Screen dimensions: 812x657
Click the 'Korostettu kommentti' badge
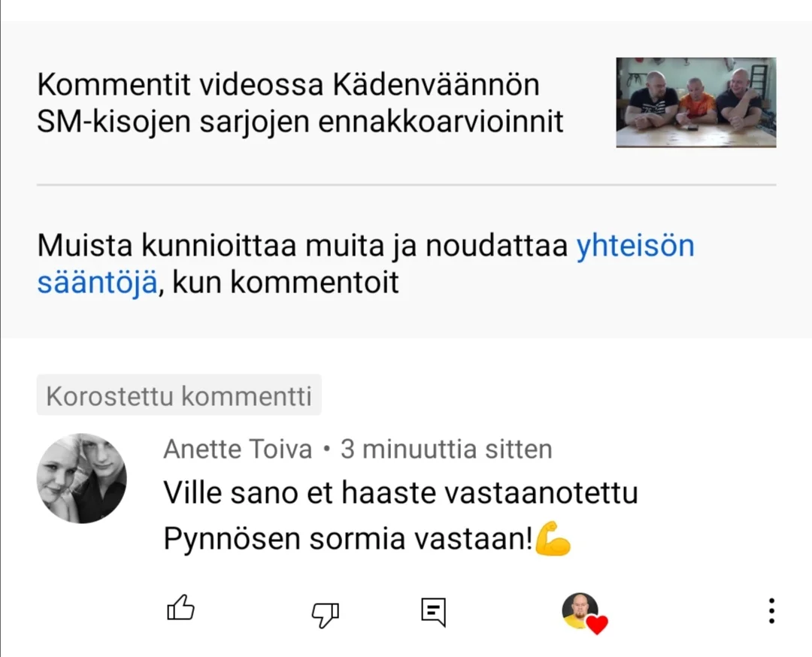179,395
